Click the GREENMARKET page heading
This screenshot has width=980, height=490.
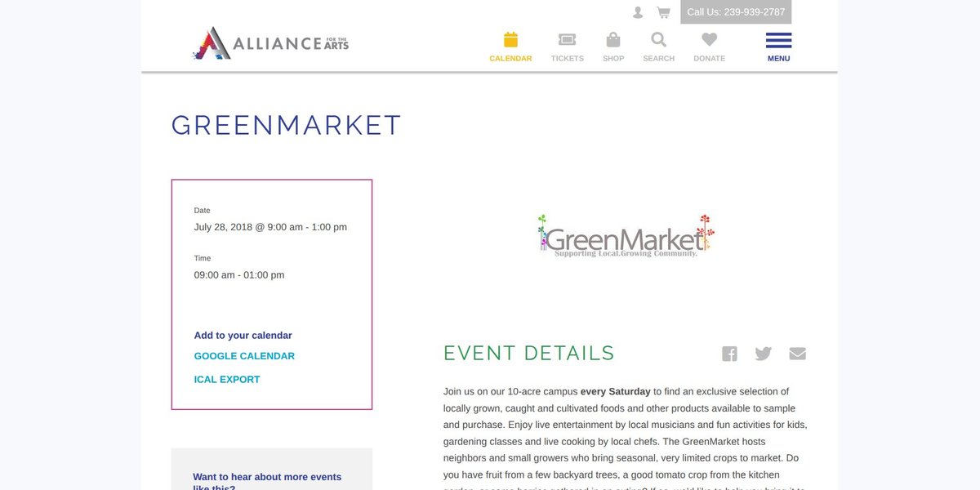[x=287, y=125]
